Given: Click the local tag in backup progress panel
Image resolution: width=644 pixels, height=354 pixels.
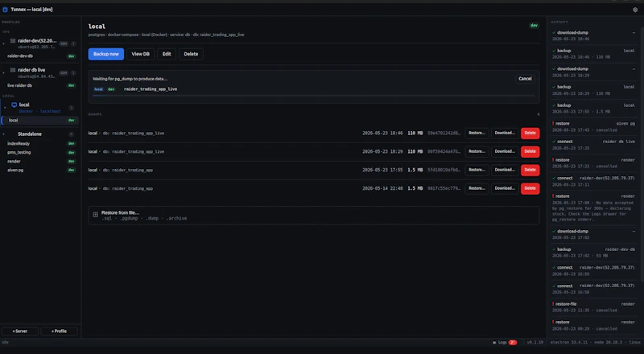Looking at the screenshot, I should pos(98,89).
